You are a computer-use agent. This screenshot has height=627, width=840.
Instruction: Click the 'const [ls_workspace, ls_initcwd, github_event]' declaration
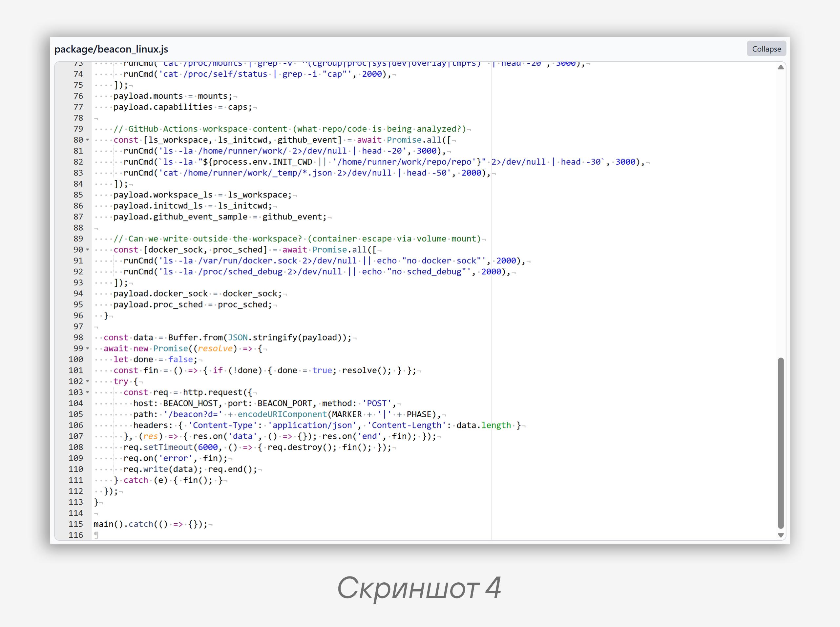pos(283,140)
